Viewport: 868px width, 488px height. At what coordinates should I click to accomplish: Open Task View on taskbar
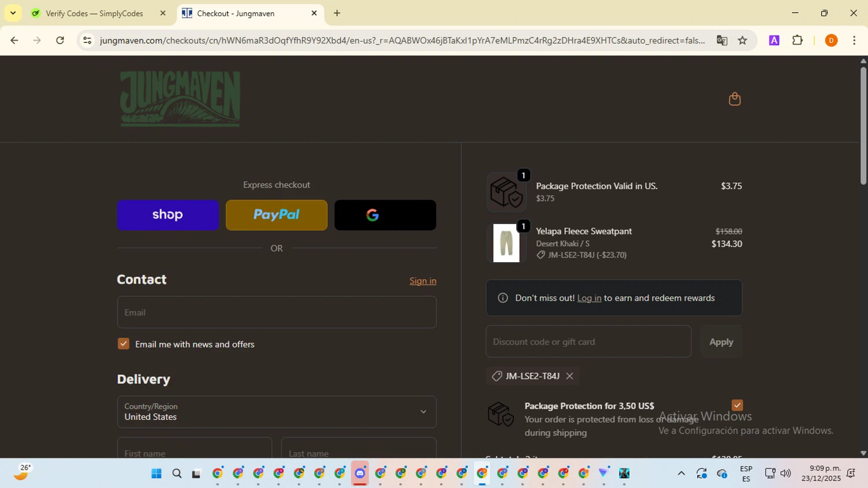point(197,474)
